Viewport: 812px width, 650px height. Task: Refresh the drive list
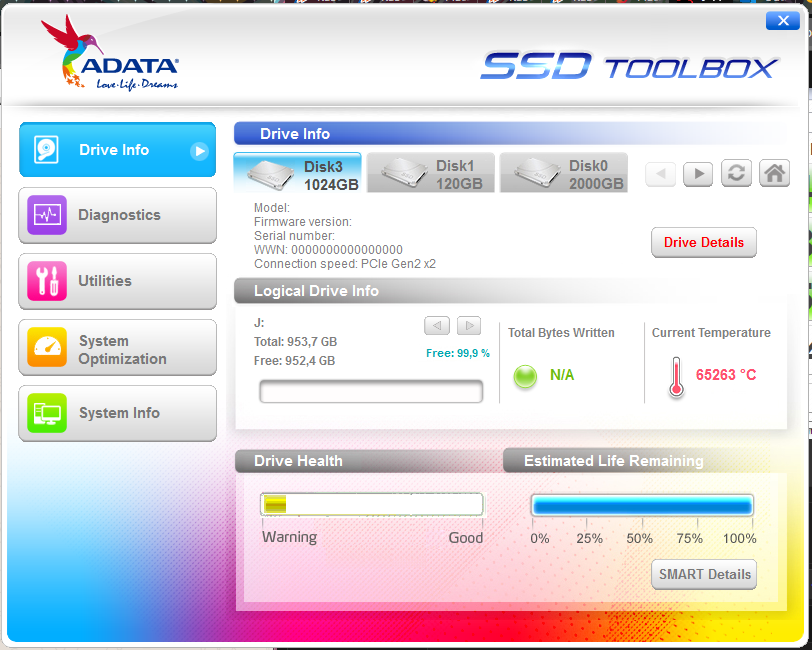pyautogui.click(x=736, y=173)
